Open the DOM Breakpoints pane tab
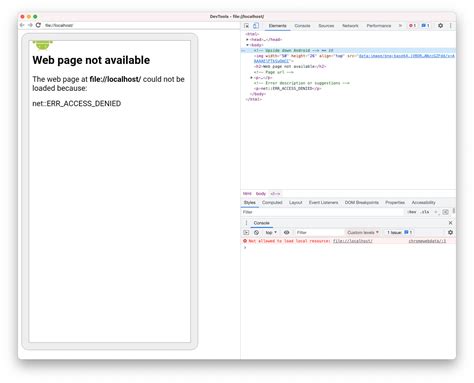474x383 pixels. point(362,202)
